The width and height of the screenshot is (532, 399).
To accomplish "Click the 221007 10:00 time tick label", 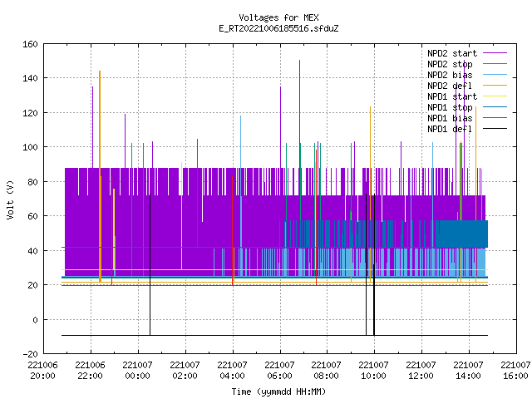I will click(373, 371).
